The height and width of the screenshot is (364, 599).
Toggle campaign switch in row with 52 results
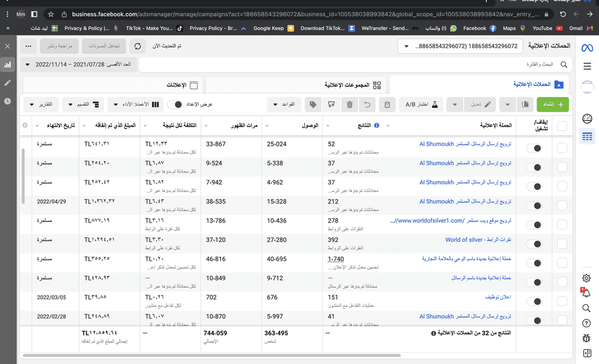[534, 148]
